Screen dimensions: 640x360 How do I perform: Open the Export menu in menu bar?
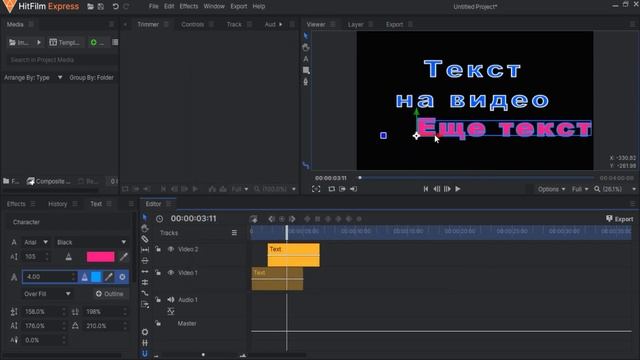[239, 7]
